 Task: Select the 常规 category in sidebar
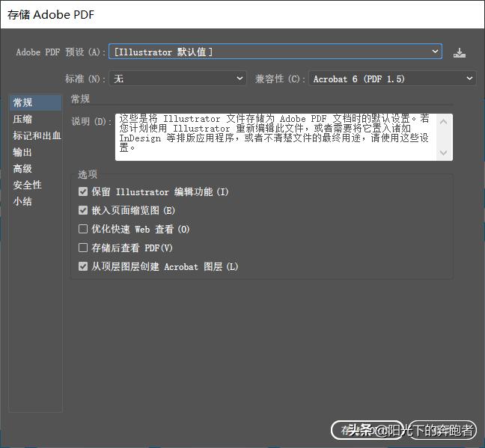tap(35, 102)
